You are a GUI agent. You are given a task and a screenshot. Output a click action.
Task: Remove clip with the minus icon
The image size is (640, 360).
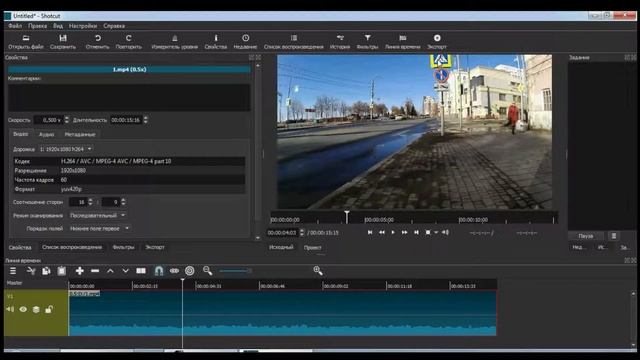coord(95,271)
